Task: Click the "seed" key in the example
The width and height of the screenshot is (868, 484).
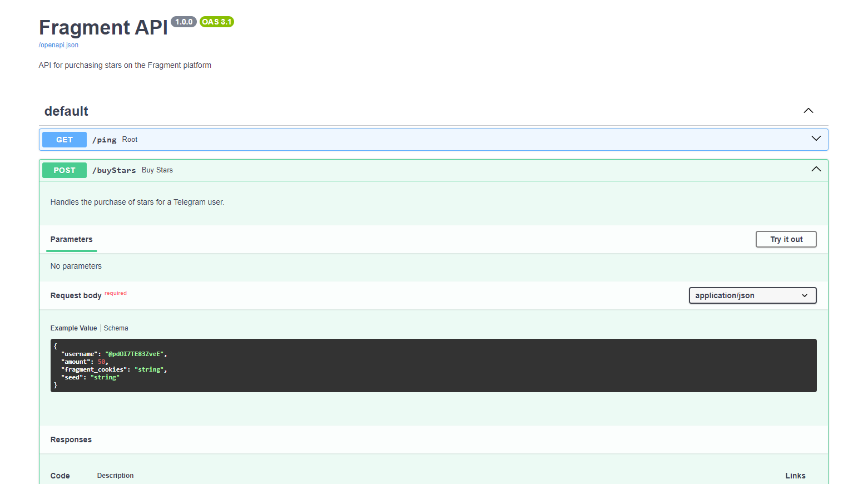Action: point(72,377)
